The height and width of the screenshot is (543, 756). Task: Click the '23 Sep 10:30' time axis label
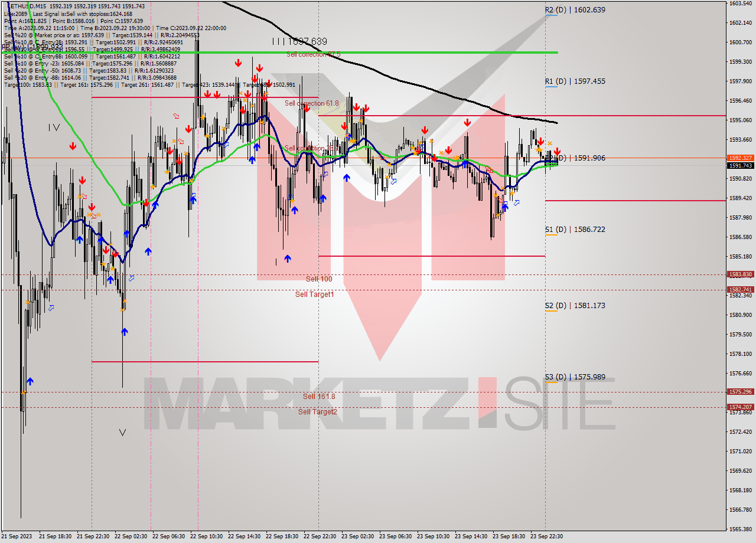pyautogui.click(x=433, y=537)
